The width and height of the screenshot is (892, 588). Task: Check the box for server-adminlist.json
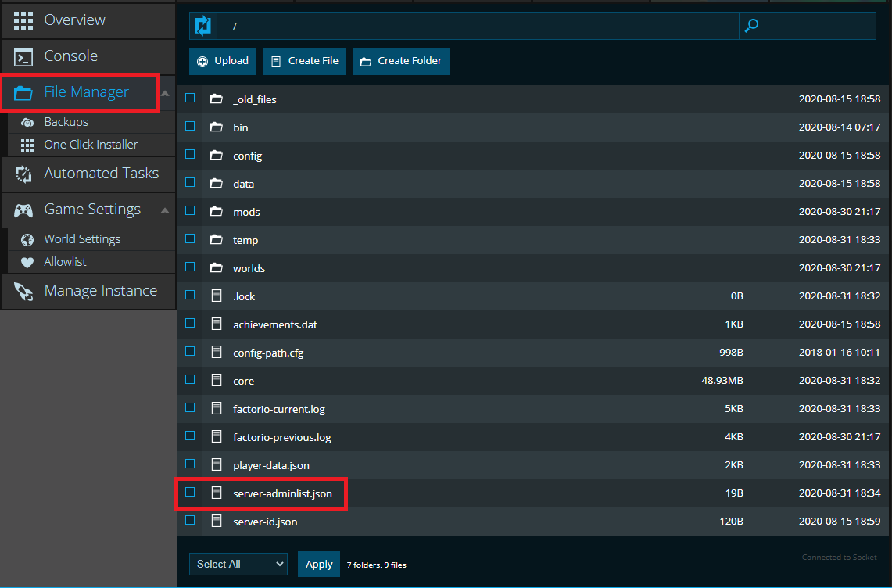click(190, 493)
